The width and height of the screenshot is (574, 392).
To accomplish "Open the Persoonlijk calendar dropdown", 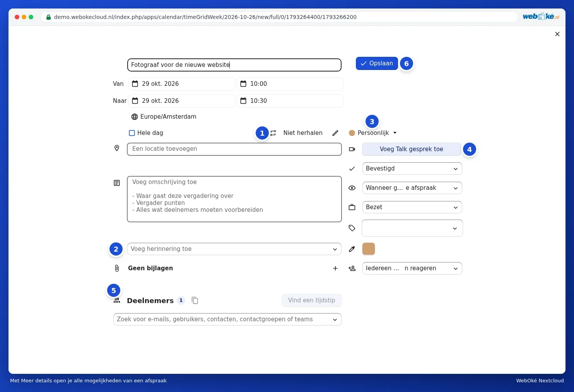I will (x=373, y=133).
